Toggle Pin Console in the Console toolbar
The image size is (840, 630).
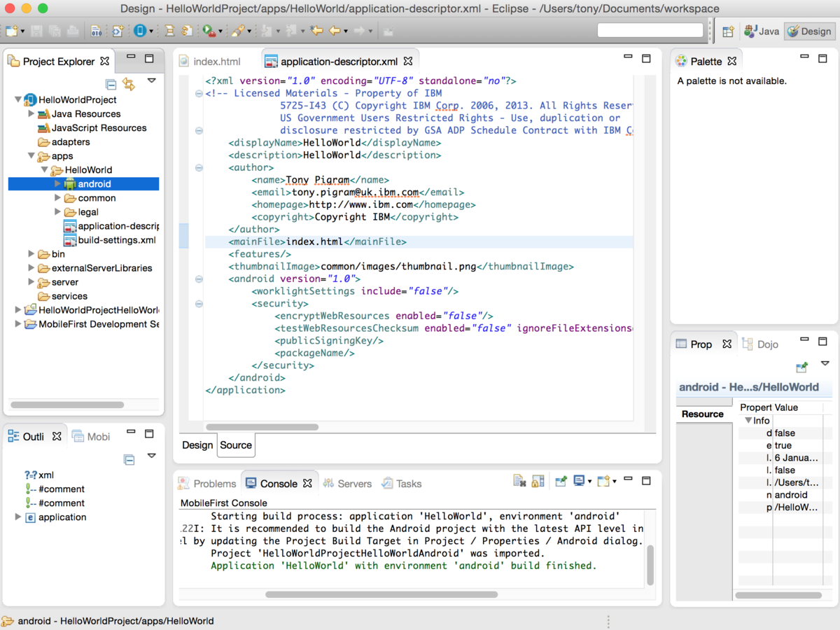pyautogui.click(x=561, y=482)
